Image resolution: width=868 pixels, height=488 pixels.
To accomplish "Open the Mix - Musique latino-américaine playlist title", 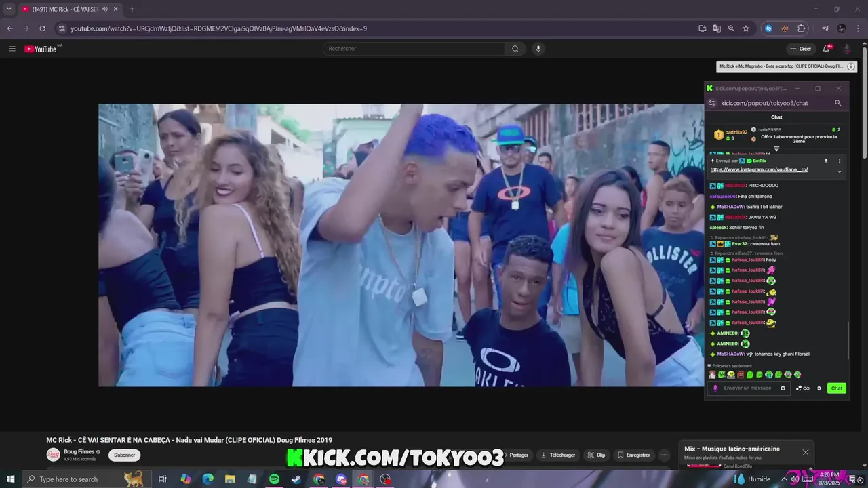I will (x=732, y=449).
